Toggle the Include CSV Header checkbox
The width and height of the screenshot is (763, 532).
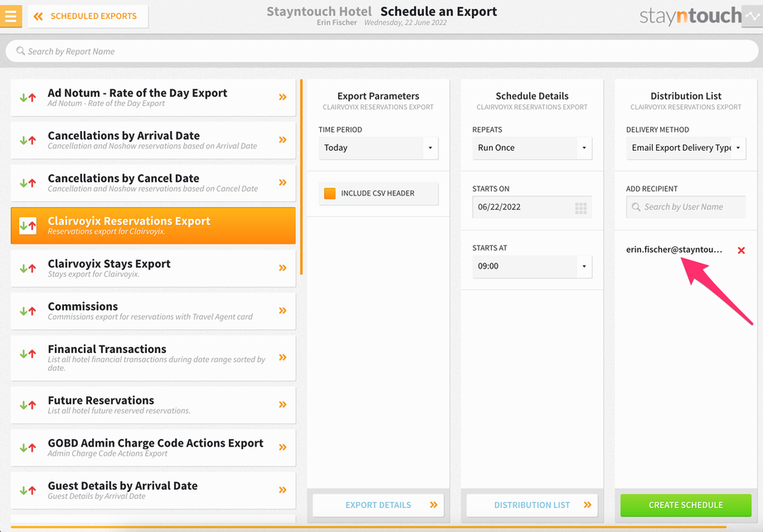(330, 193)
